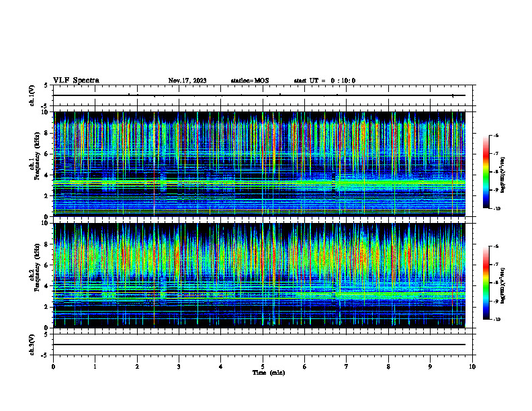
Task: Click the "-6" label on ch.1 colorbar
Action: [496, 135]
